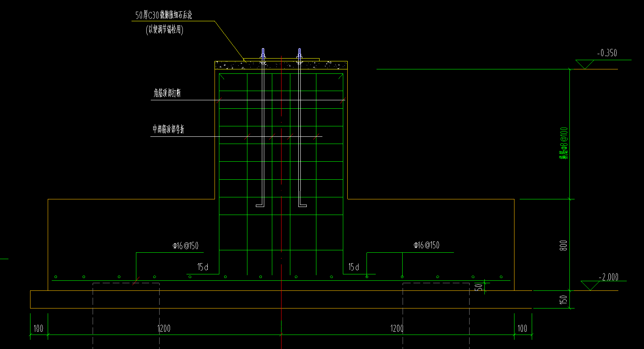The height and width of the screenshot is (349, 644).
Task: Pick the vertical 50 cover dimension text
Action: click(478, 287)
